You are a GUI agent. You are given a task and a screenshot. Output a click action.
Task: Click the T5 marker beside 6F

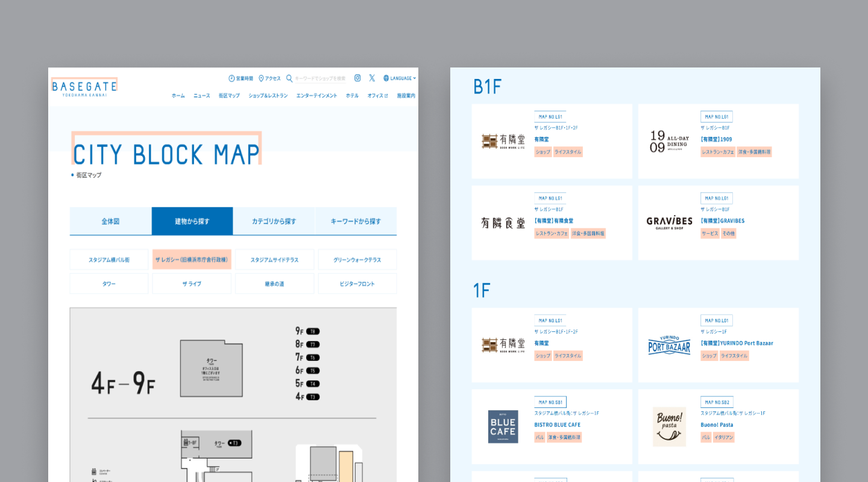(313, 371)
